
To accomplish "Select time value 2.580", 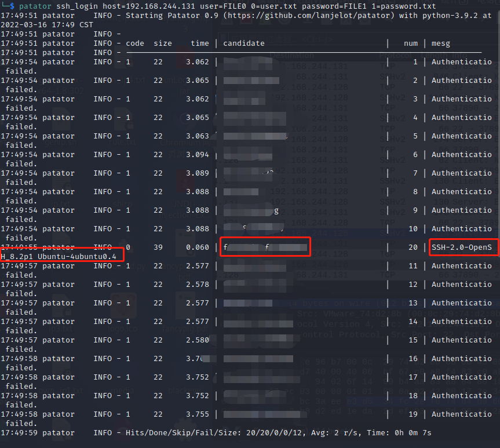I will 198,340.
